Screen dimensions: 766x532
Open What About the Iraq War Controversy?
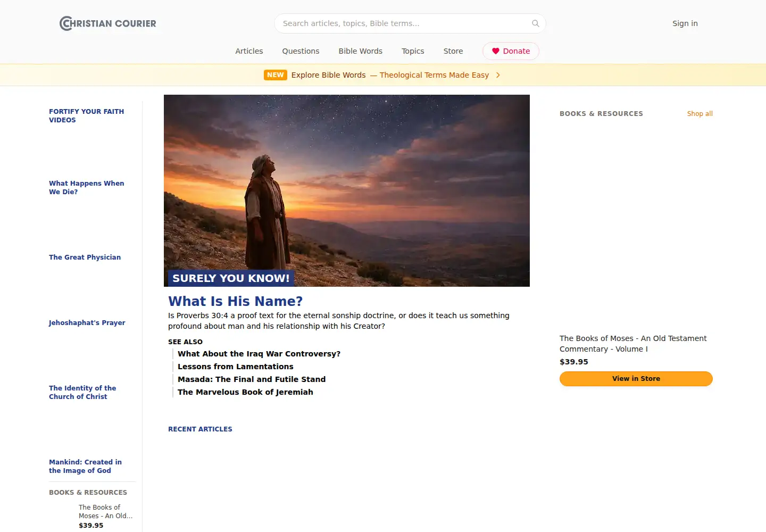(x=259, y=354)
